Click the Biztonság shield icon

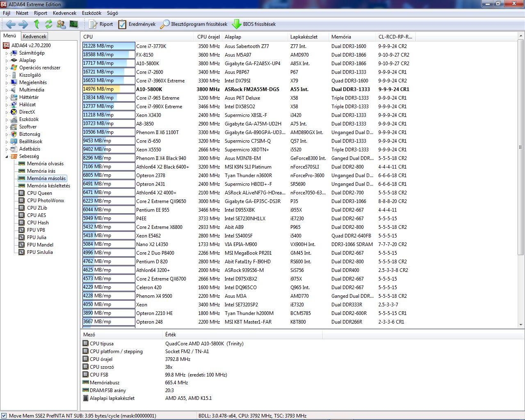(14, 134)
